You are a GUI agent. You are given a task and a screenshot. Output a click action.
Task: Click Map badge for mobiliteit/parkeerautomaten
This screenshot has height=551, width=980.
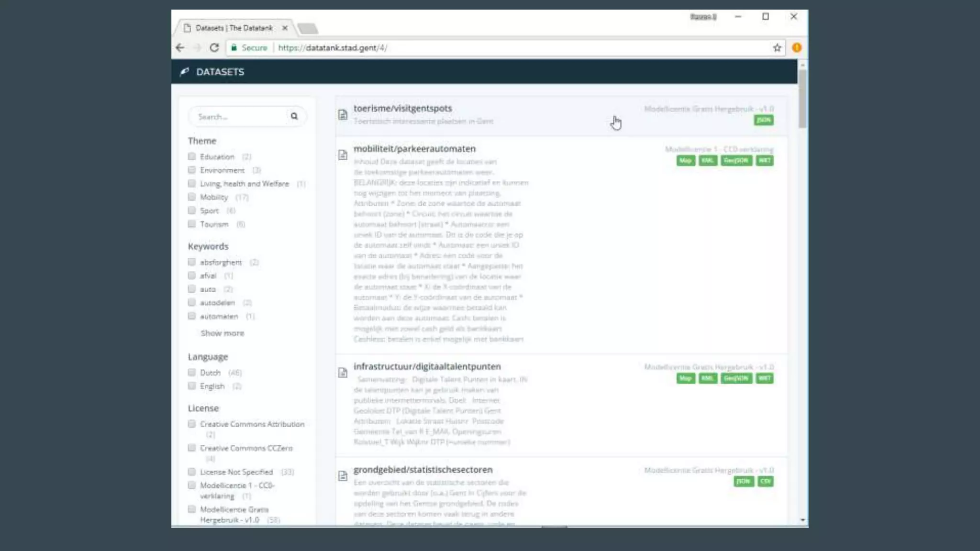pos(685,161)
